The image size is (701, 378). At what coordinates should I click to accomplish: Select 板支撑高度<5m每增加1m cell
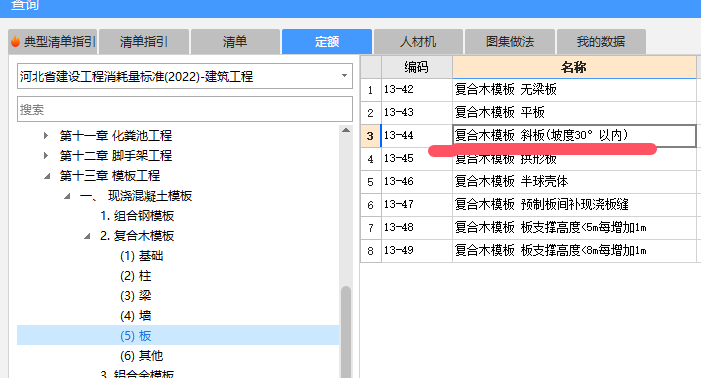(574, 227)
